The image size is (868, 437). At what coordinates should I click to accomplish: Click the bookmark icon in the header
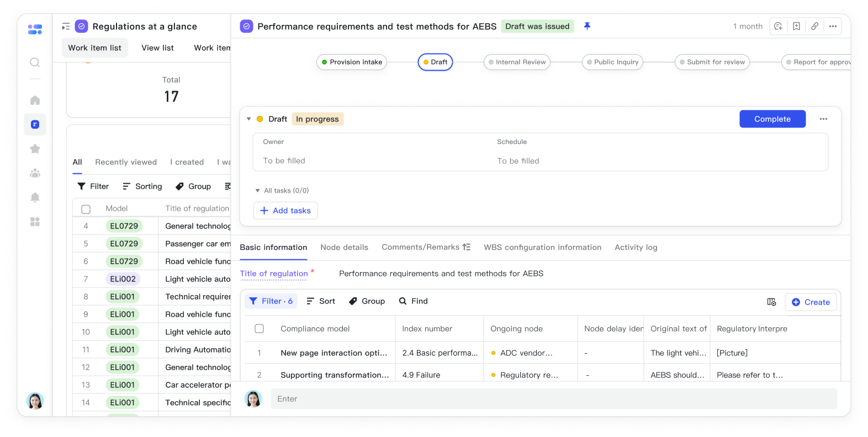pos(796,26)
